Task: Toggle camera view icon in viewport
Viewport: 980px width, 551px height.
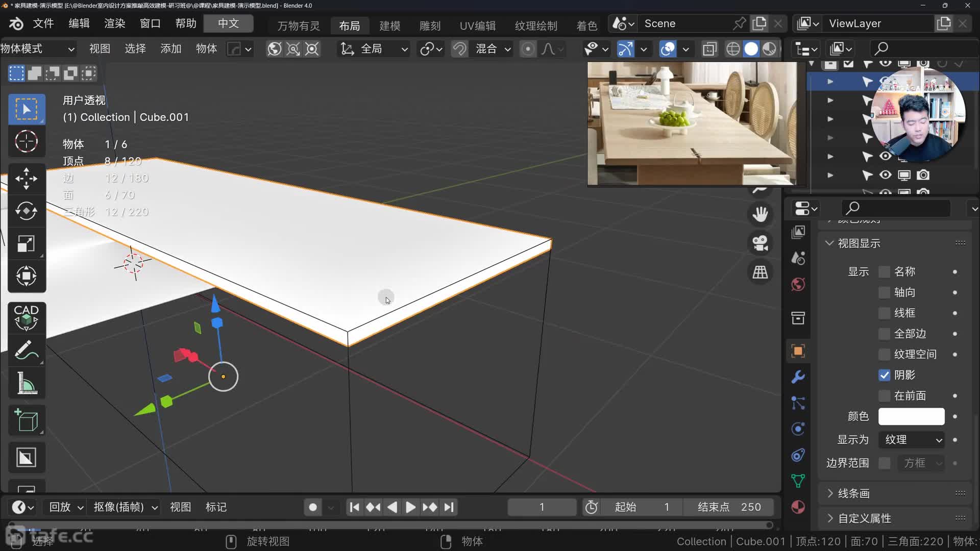Action: (x=760, y=243)
